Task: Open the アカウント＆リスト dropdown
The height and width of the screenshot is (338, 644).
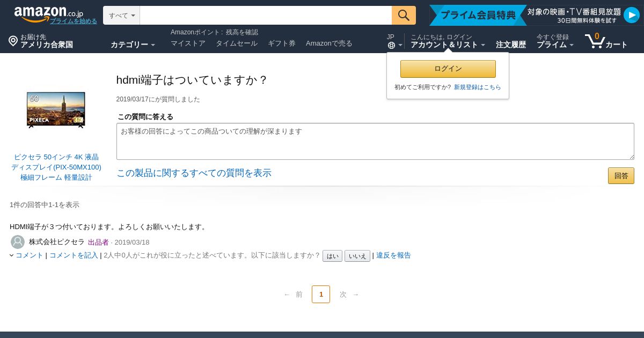Action: [x=448, y=41]
